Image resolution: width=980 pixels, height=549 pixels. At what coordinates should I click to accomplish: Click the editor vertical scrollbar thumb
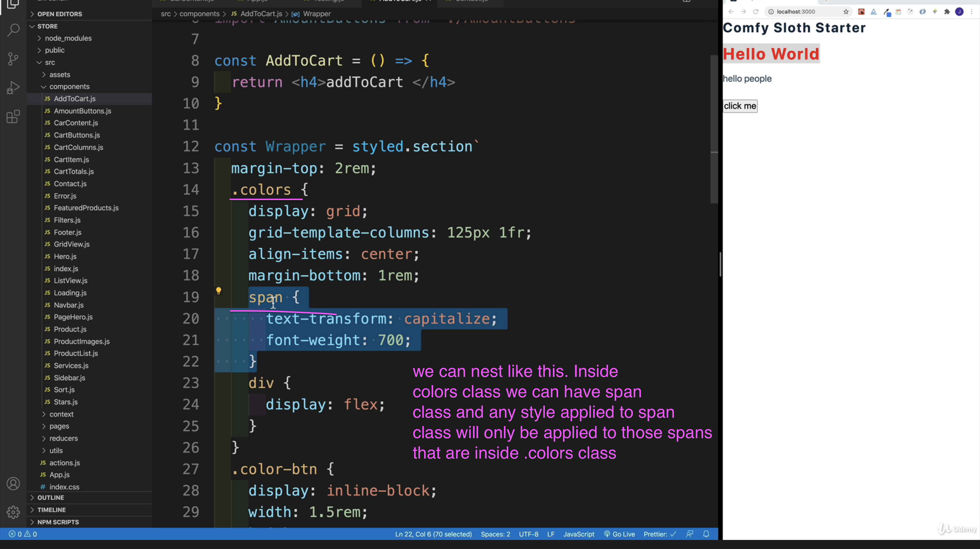(x=714, y=129)
